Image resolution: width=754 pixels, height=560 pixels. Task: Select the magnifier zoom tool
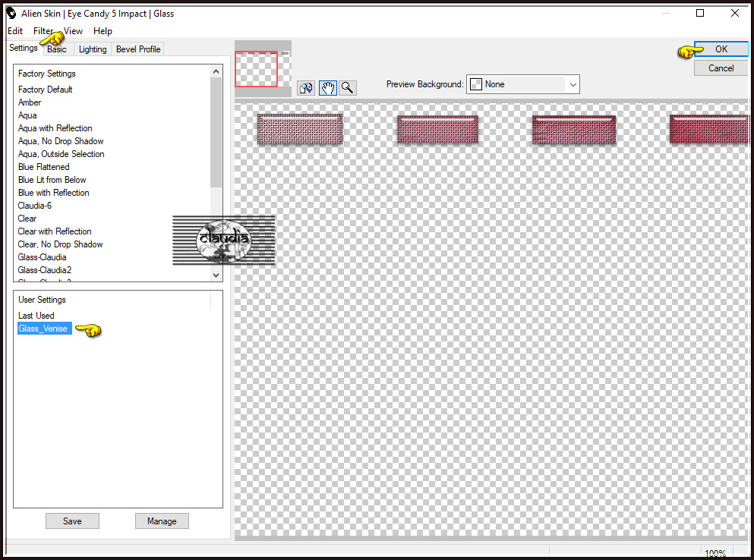point(348,88)
